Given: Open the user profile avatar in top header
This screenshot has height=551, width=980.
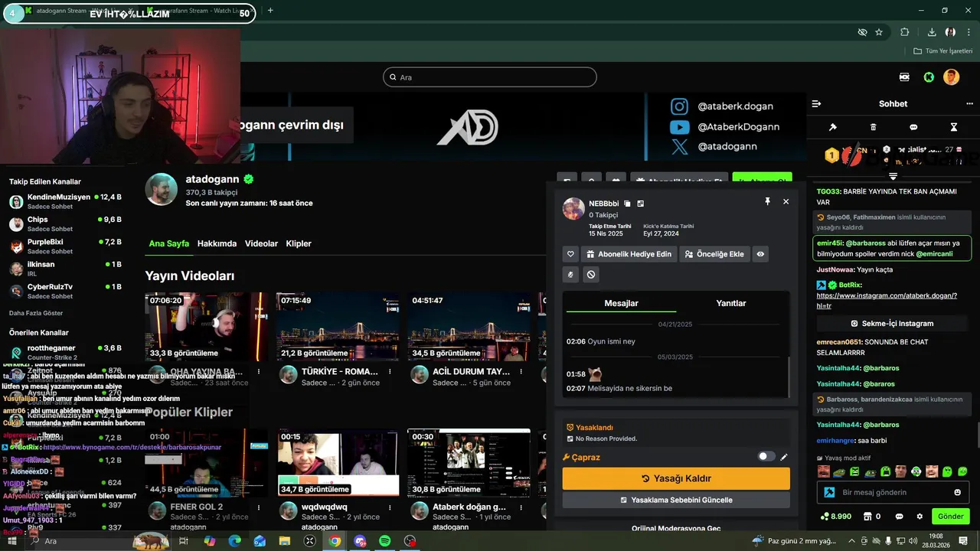Looking at the screenshot, I should [951, 77].
